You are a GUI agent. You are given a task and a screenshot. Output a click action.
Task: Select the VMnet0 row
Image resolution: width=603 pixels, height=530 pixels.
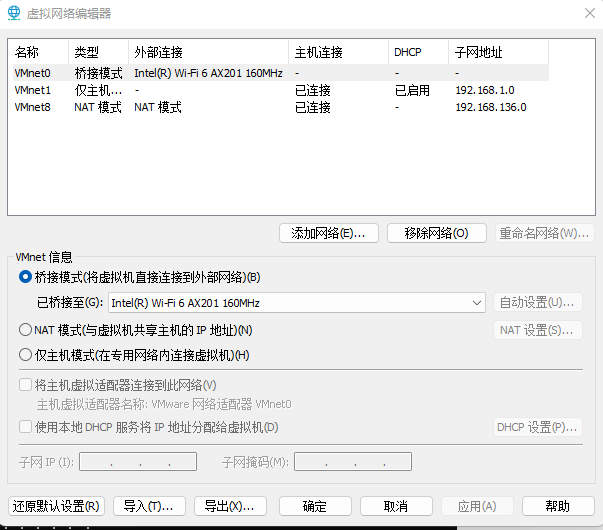tap(281, 73)
